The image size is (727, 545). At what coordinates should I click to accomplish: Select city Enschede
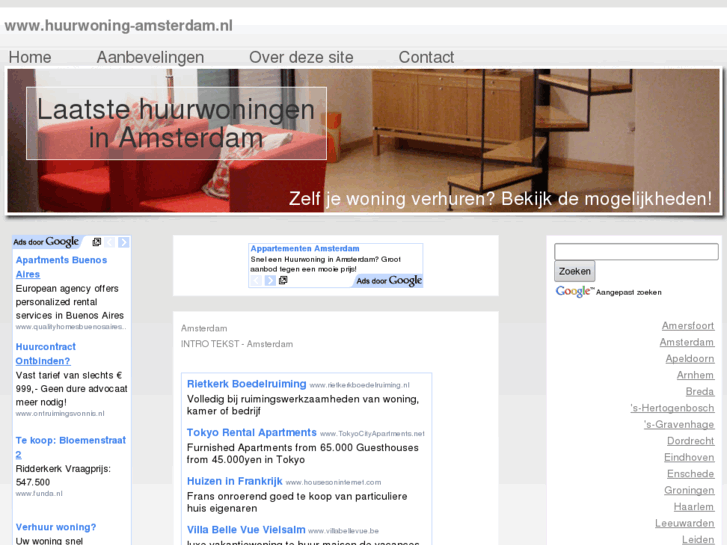(x=690, y=474)
